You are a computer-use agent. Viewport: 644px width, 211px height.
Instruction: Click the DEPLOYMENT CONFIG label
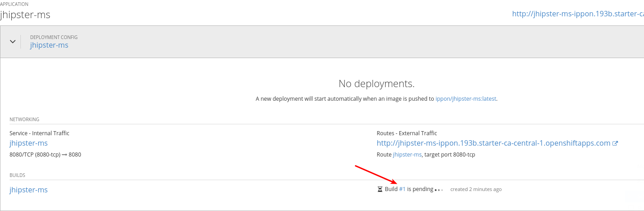coord(54,37)
